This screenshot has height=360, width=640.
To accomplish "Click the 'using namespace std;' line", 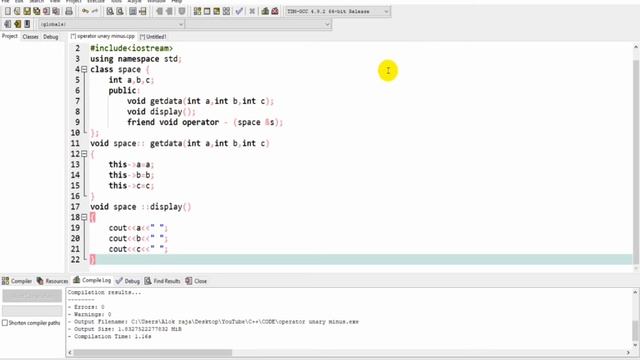I will pos(136,59).
